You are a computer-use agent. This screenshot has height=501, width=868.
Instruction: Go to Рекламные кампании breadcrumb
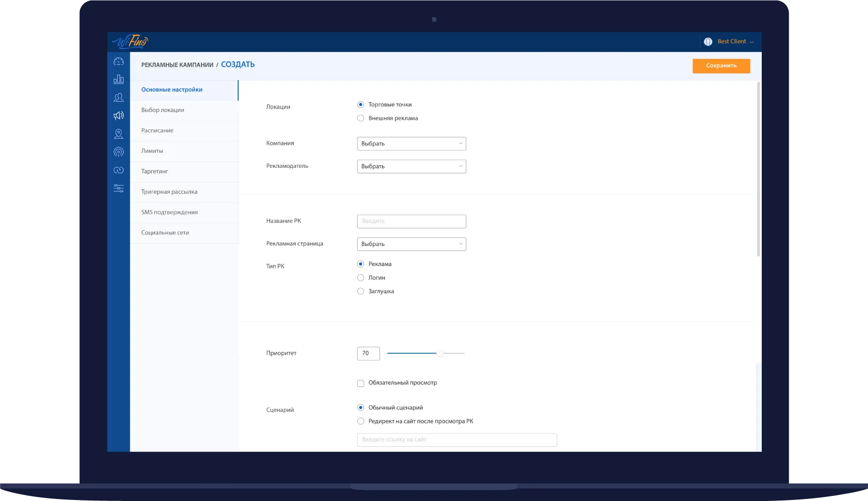click(177, 65)
